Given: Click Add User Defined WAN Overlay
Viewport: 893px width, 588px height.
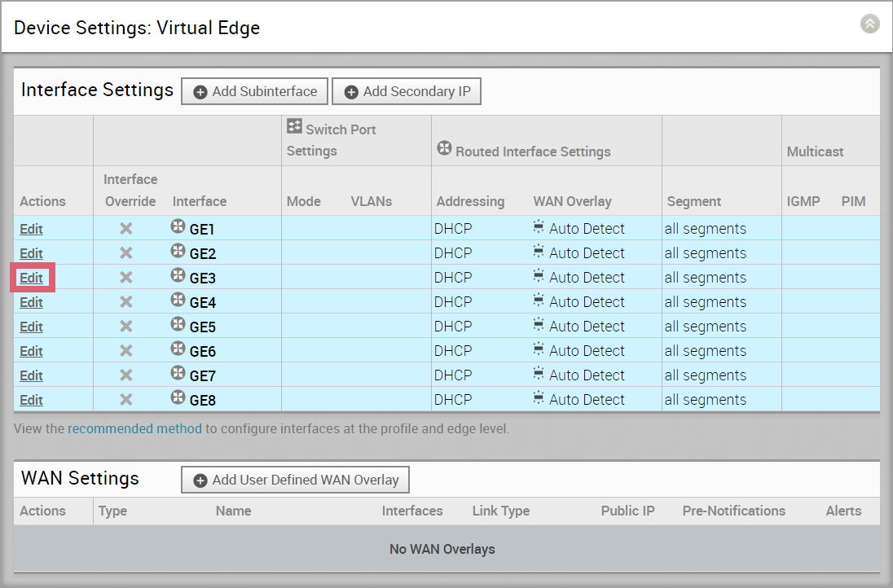Looking at the screenshot, I should tap(295, 480).
